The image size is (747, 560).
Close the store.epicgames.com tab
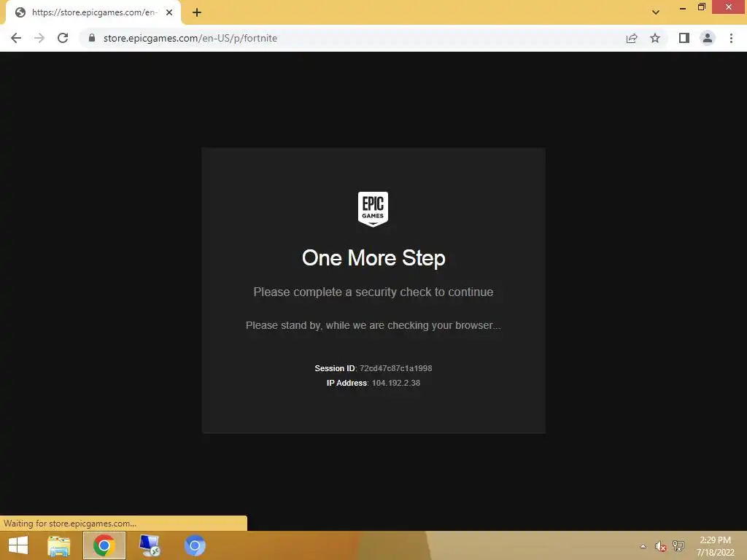coord(169,12)
